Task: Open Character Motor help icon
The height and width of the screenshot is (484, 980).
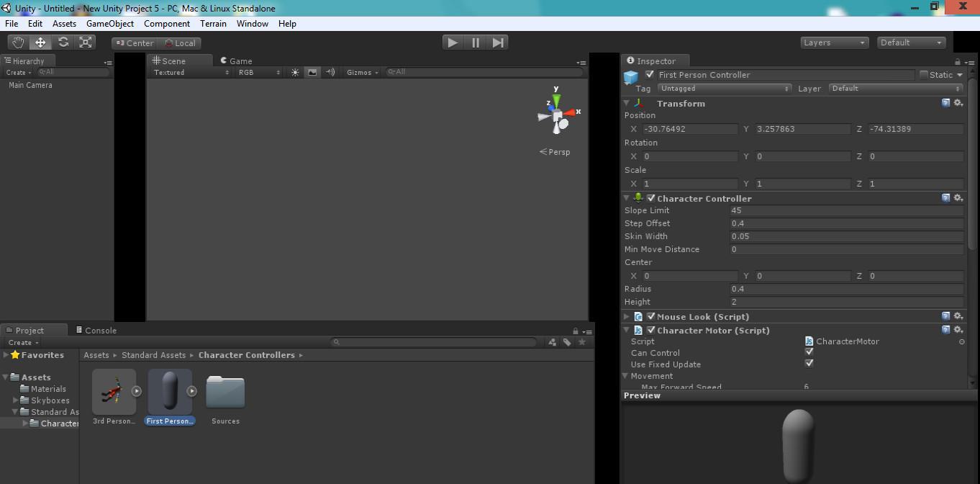Action: [x=945, y=330]
